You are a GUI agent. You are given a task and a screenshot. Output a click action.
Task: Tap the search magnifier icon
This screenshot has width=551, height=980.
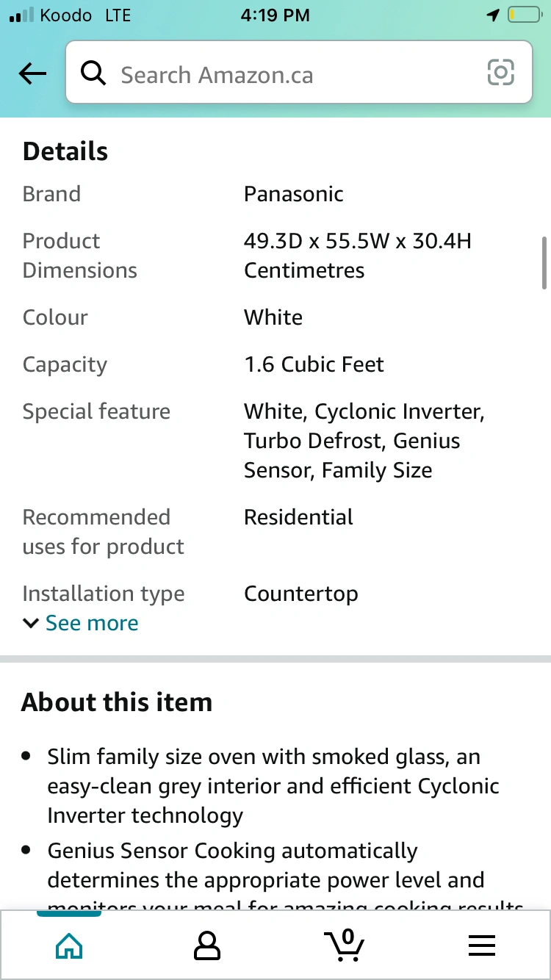[x=93, y=73]
